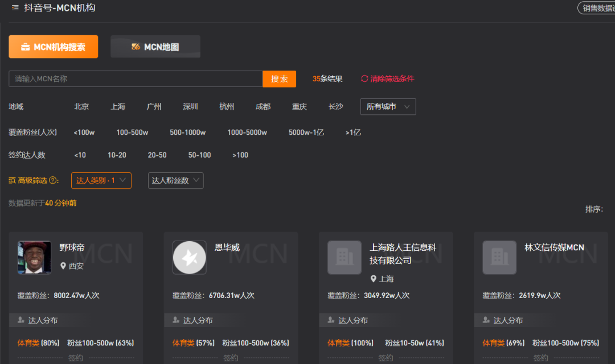The width and height of the screenshot is (615, 364).
Task: Select fan coverage >1亿
Action: (x=353, y=133)
